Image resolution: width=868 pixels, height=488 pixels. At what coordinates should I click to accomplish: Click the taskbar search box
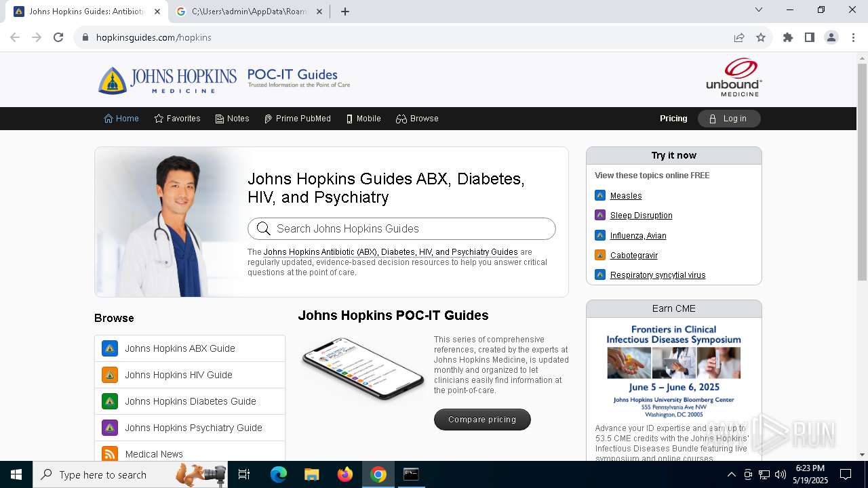point(132,474)
